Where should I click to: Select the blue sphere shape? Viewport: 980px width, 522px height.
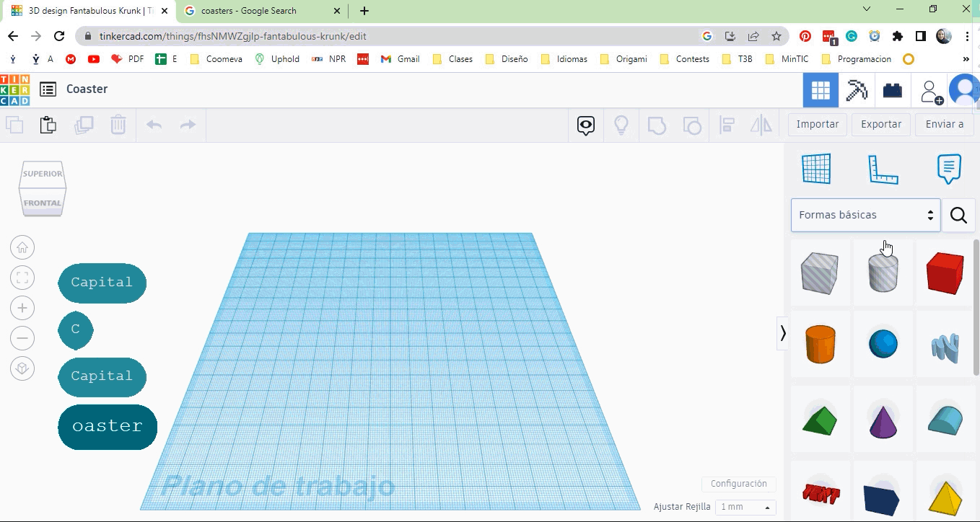[x=883, y=345]
